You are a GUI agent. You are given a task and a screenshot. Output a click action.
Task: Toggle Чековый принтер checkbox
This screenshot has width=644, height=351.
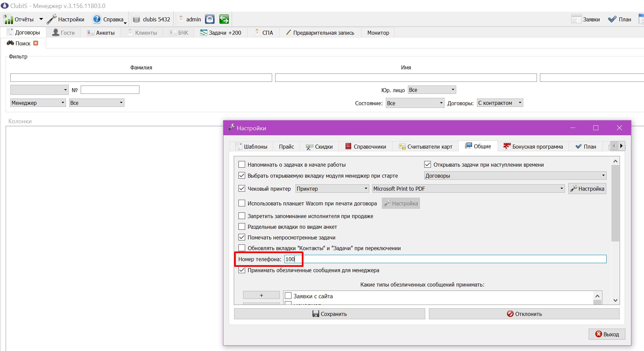tap(242, 189)
